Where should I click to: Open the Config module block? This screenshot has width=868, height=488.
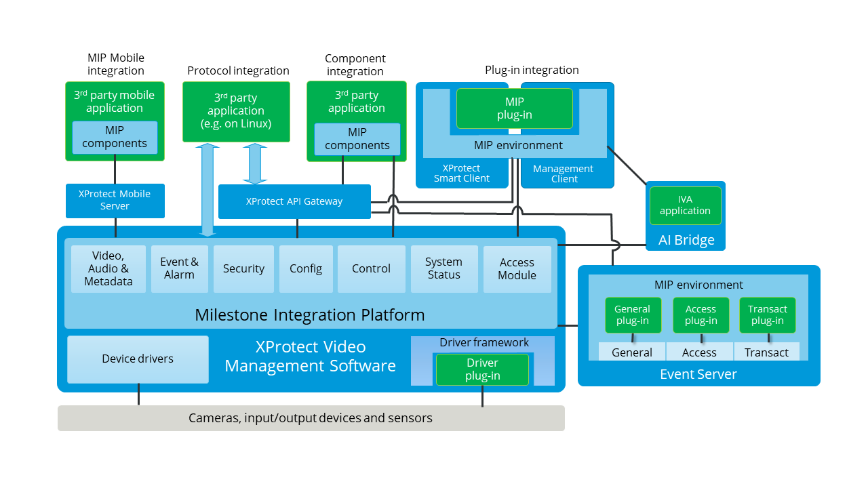pos(305,269)
